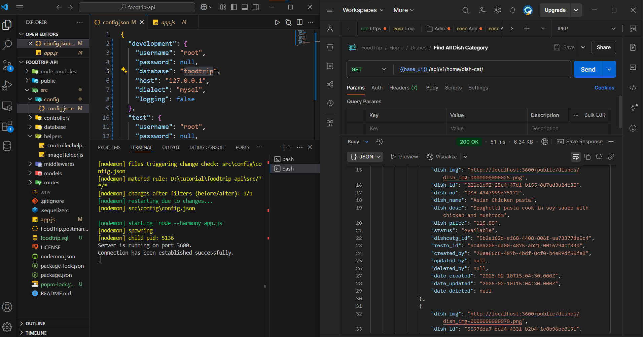Viewport: 644px width, 337px height.
Task: Open Cookies link
Action: [604, 88]
